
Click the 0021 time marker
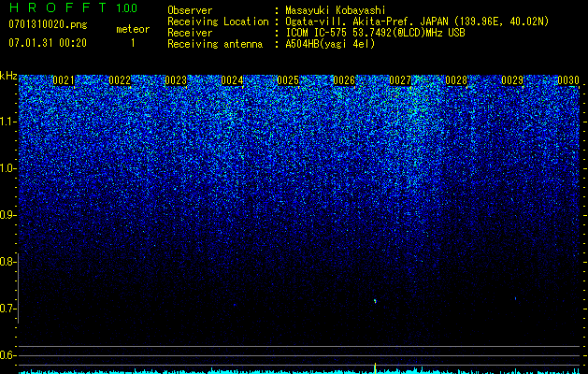coord(64,80)
